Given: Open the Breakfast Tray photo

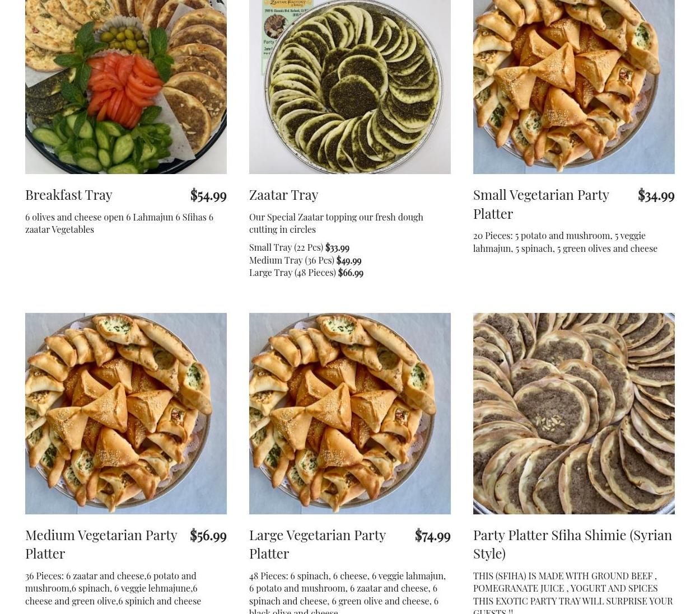Looking at the screenshot, I should click(126, 87).
